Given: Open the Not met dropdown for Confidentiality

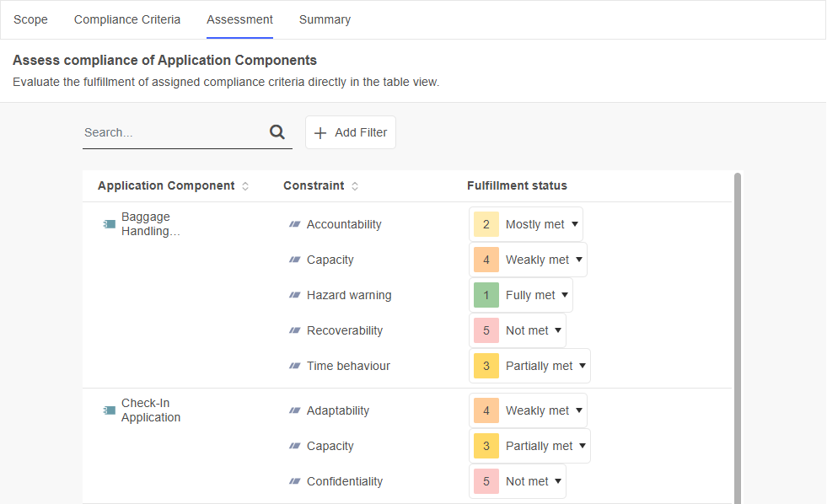Looking at the screenshot, I should pos(518,480).
